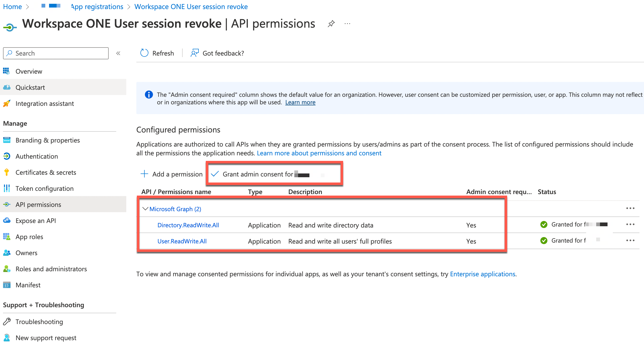The width and height of the screenshot is (644, 362).
Task: Open ellipsis menu for User.ReadWrite.All row
Action: (x=630, y=241)
